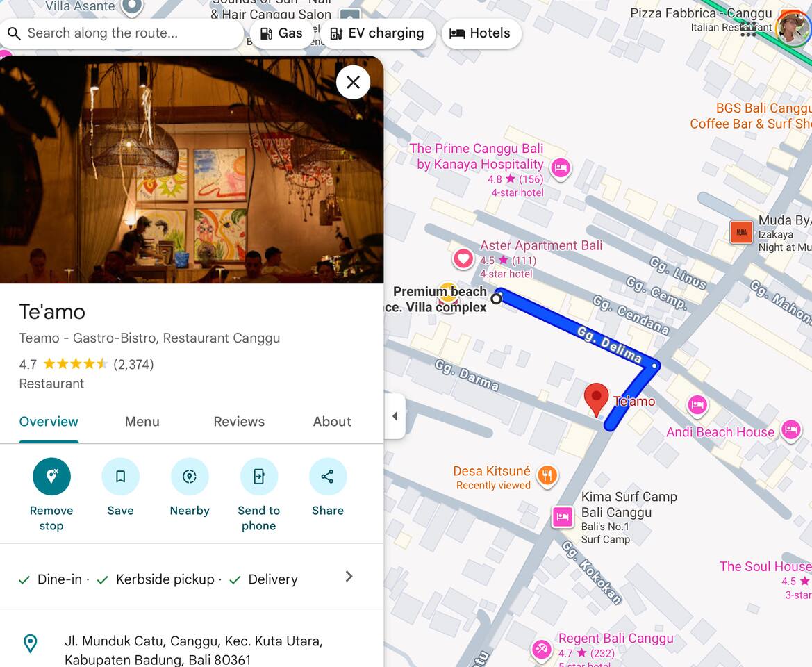
Task: Click the red Te'amo map pin
Action: pos(596,399)
